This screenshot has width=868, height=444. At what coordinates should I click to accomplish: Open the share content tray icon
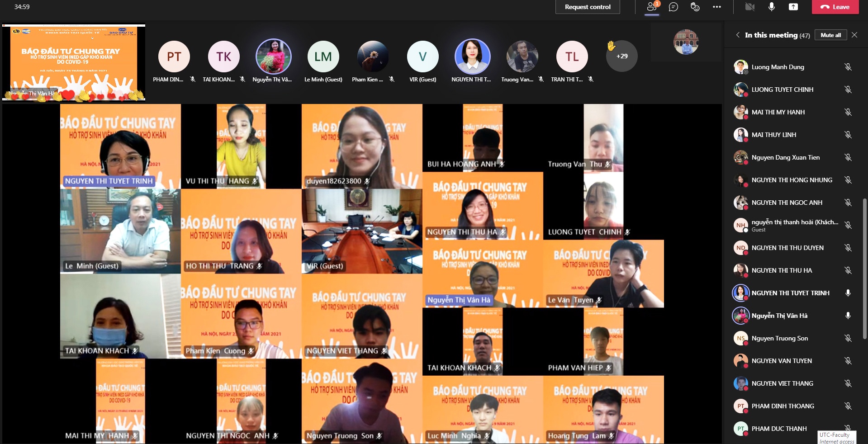coord(793,7)
